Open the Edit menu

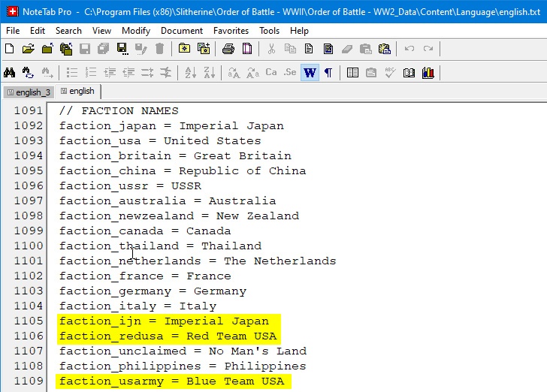point(38,31)
